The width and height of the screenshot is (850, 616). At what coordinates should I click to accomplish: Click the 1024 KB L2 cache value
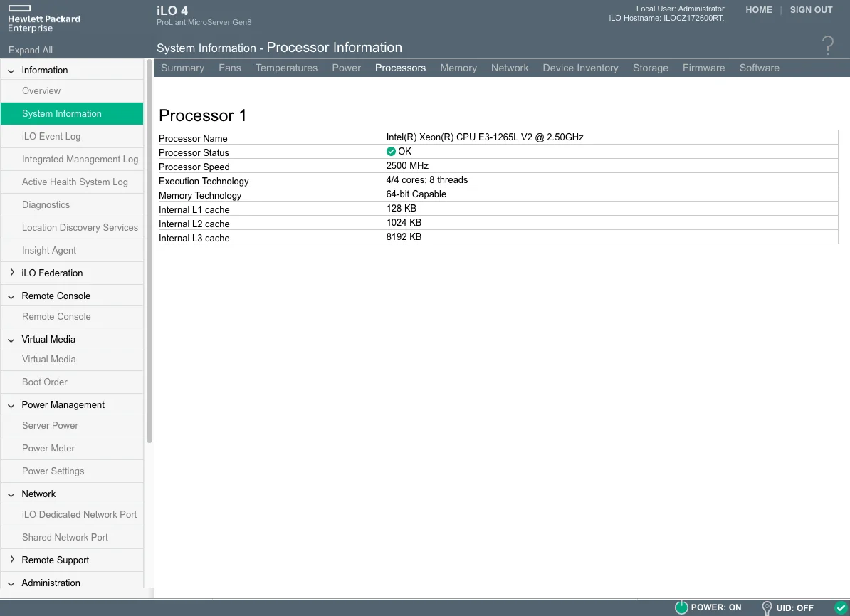pos(404,222)
